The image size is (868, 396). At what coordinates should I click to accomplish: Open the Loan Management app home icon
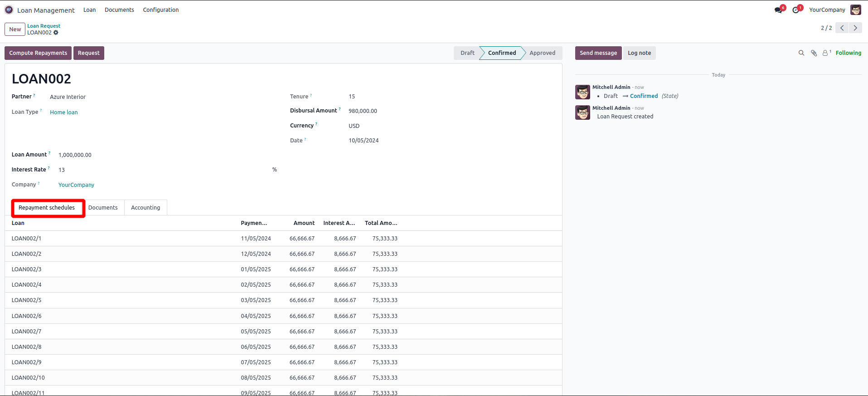9,10
